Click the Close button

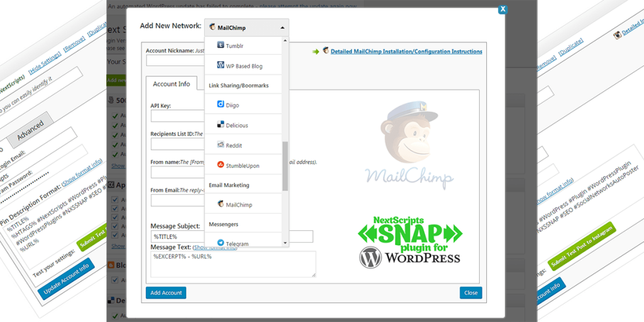[x=470, y=293]
